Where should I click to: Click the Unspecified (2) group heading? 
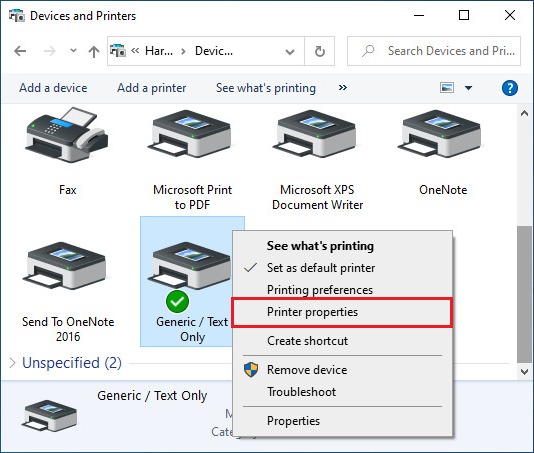coord(72,363)
